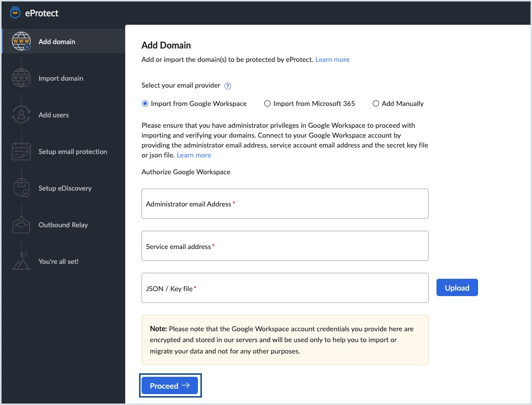
Task: Click the Import domain globe icon
Action: 21,78
